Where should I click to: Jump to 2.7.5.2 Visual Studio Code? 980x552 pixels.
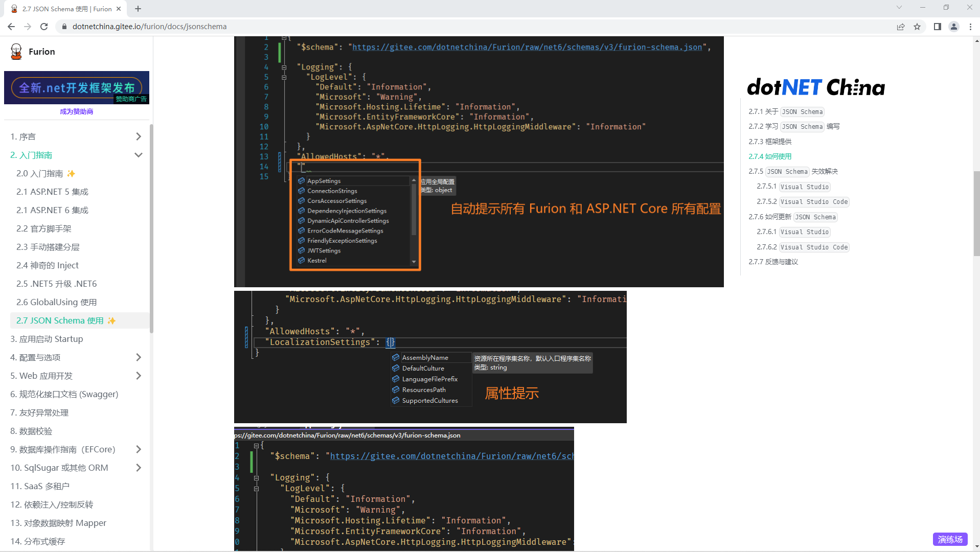pos(803,201)
